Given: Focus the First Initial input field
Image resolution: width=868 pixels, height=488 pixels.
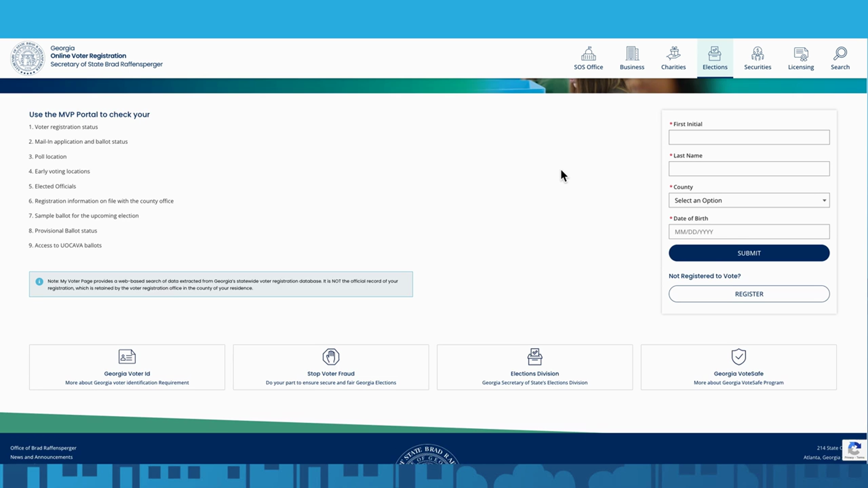Looking at the screenshot, I should point(749,137).
